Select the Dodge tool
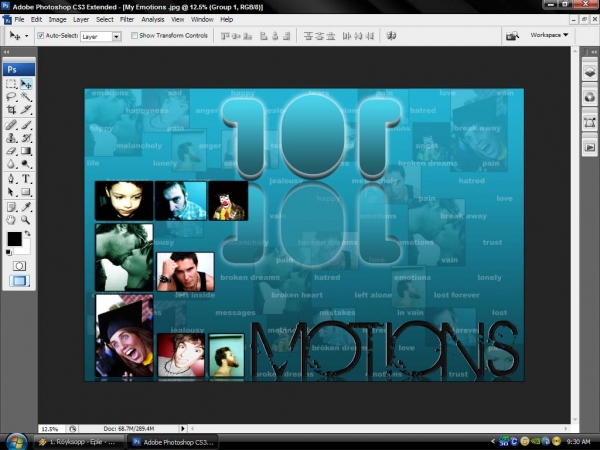The height and width of the screenshot is (450, 600). click(x=26, y=164)
